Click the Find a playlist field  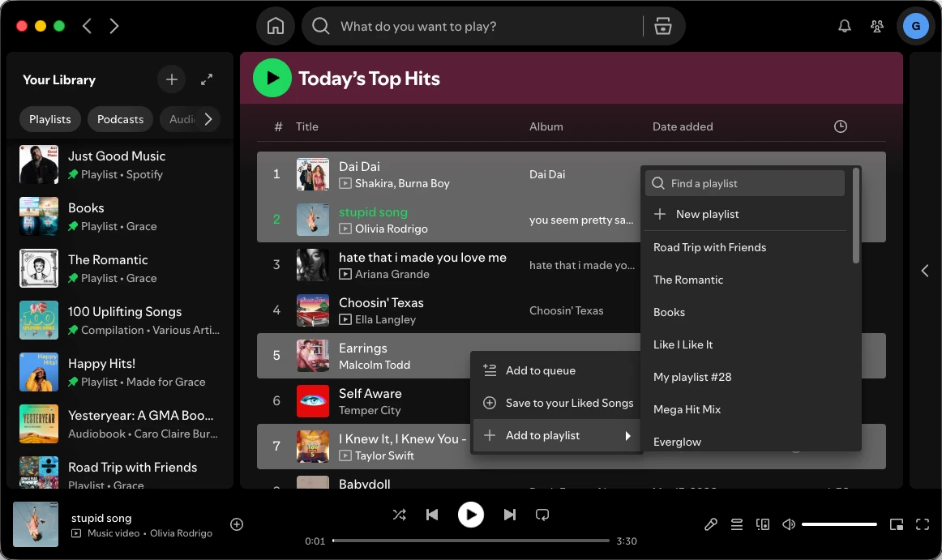pos(745,183)
